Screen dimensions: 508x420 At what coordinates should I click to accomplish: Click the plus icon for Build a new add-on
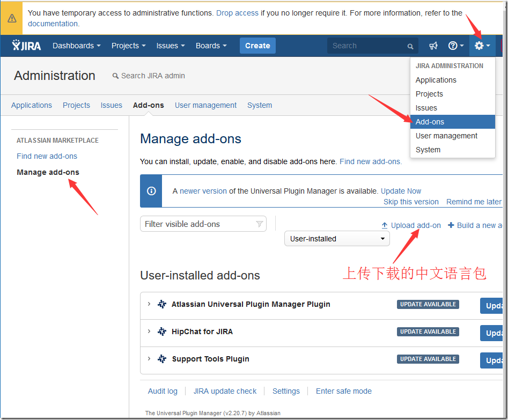(451, 225)
